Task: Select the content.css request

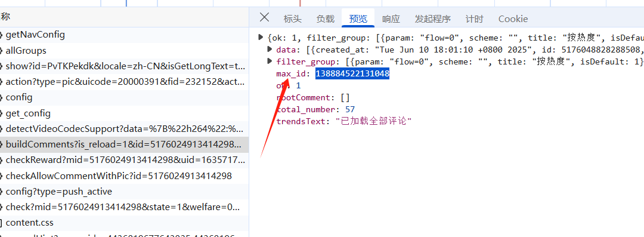Action: click(x=124, y=223)
